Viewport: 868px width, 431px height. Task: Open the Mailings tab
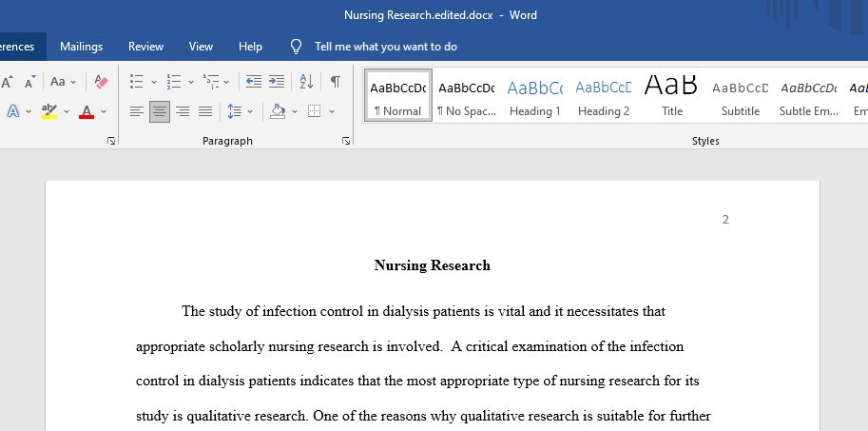coord(82,47)
